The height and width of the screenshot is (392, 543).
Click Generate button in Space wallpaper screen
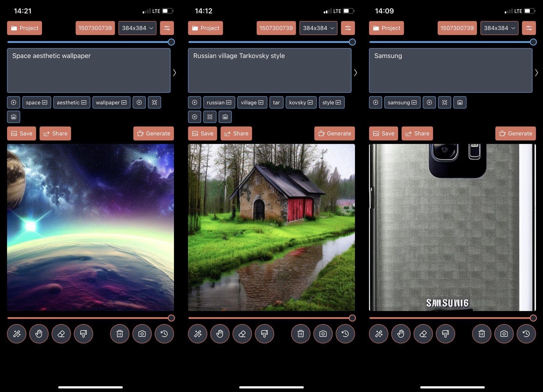point(154,134)
